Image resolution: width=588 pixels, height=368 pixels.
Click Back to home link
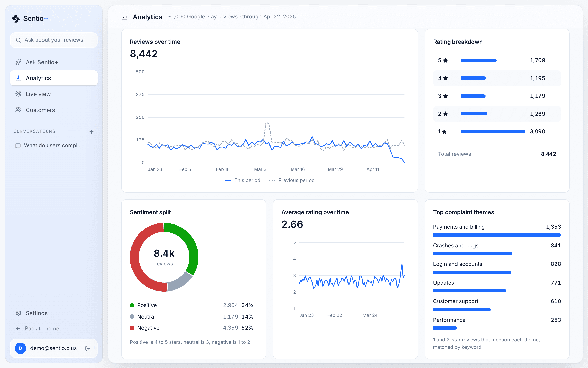(x=54, y=328)
